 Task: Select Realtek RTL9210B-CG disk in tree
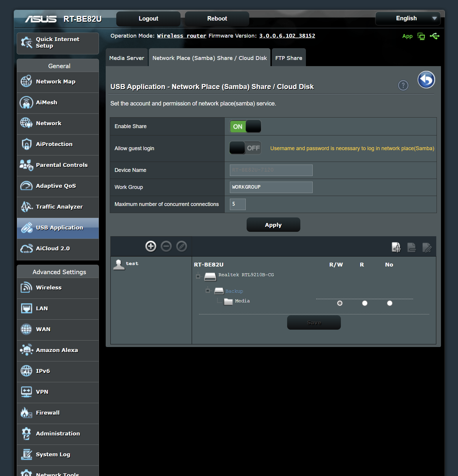[246, 275]
